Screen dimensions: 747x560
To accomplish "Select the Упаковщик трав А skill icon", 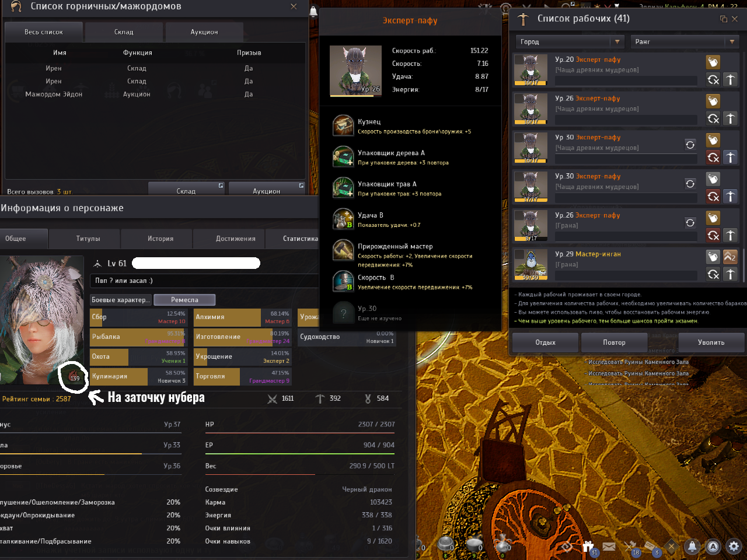I will [343, 188].
